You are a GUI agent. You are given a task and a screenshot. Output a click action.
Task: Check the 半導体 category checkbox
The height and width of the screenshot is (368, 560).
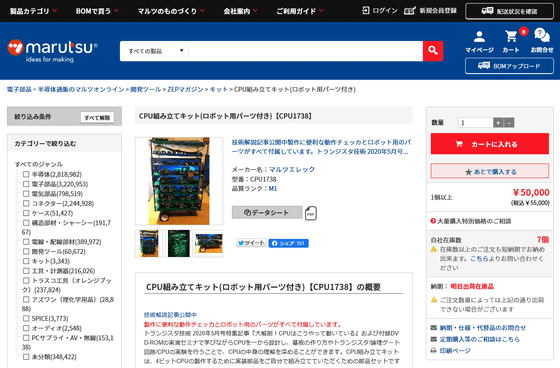coord(26,174)
